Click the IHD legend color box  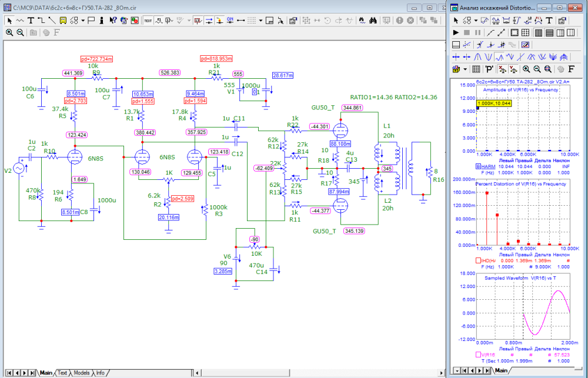click(x=477, y=260)
